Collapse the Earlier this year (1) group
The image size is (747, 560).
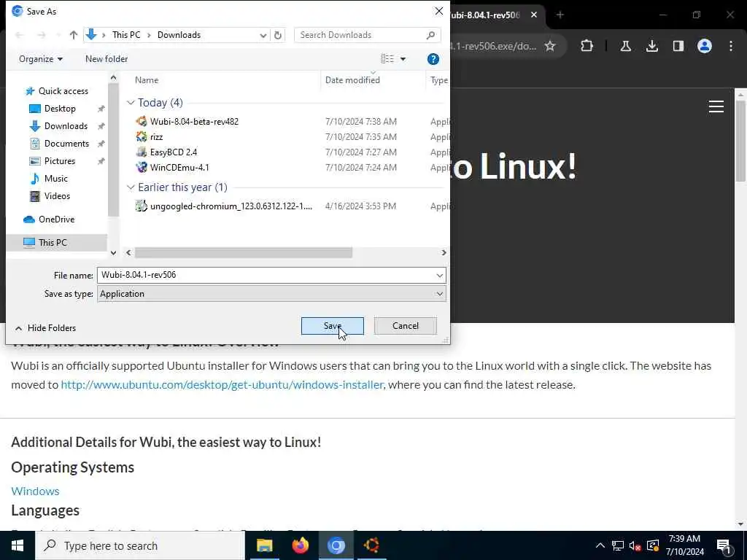click(x=131, y=187)
